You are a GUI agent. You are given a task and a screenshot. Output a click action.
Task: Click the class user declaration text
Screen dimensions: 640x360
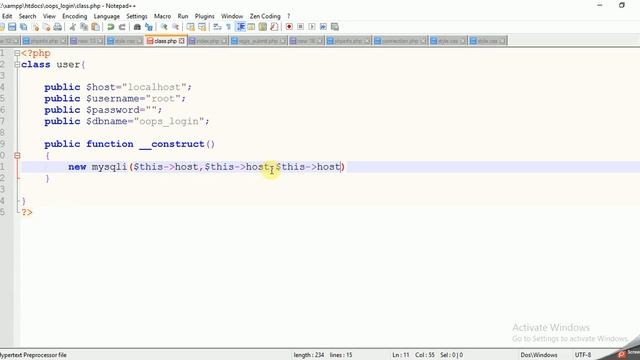[53, 64]
